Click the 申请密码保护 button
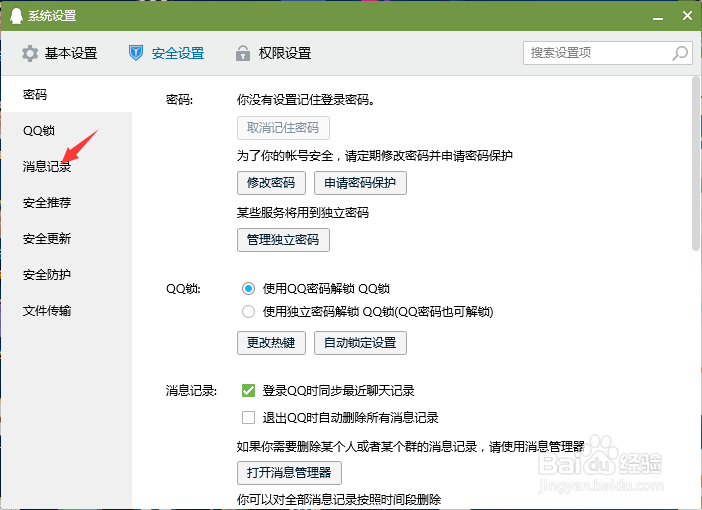702x510 pixels. (360, 183)
